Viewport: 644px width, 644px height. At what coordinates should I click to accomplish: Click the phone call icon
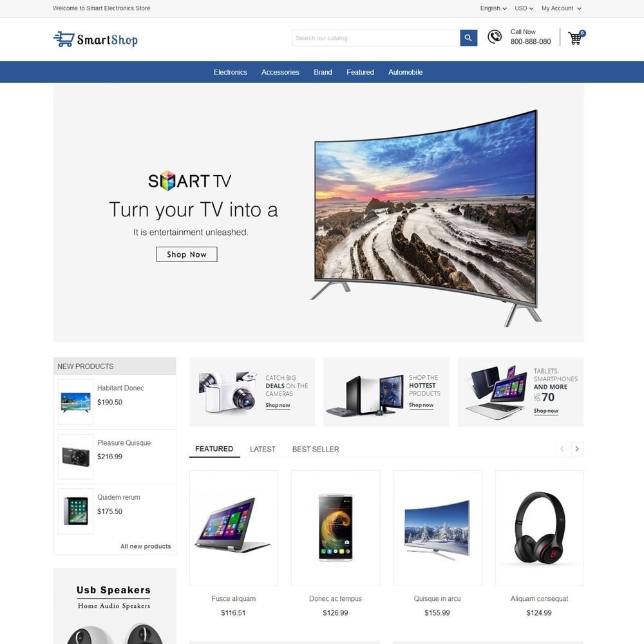(495, 37)
